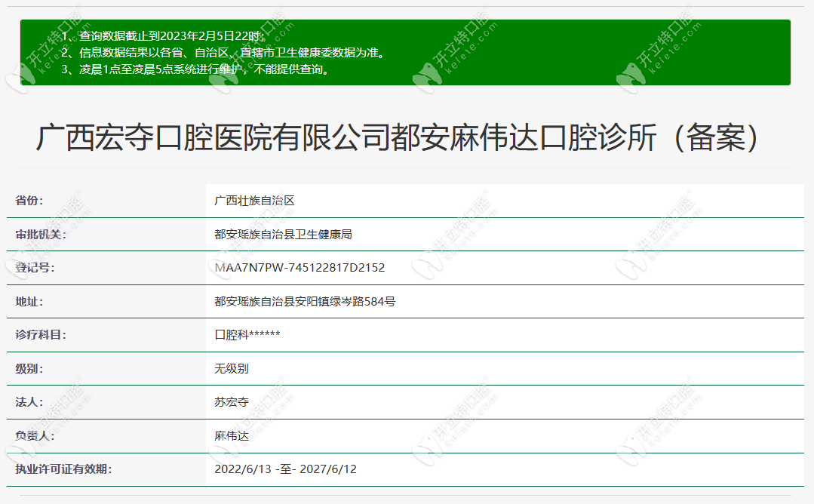Screen dimensions: 814x504
Task: Select validity period 2022/6/13 -至- 2027/6/12
Action: tap(285, 469)
